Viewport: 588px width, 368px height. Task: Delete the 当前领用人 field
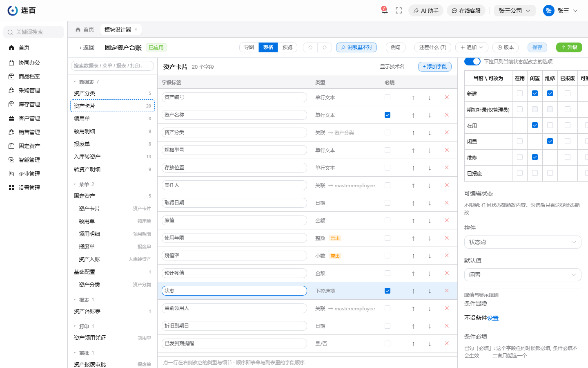447,308
